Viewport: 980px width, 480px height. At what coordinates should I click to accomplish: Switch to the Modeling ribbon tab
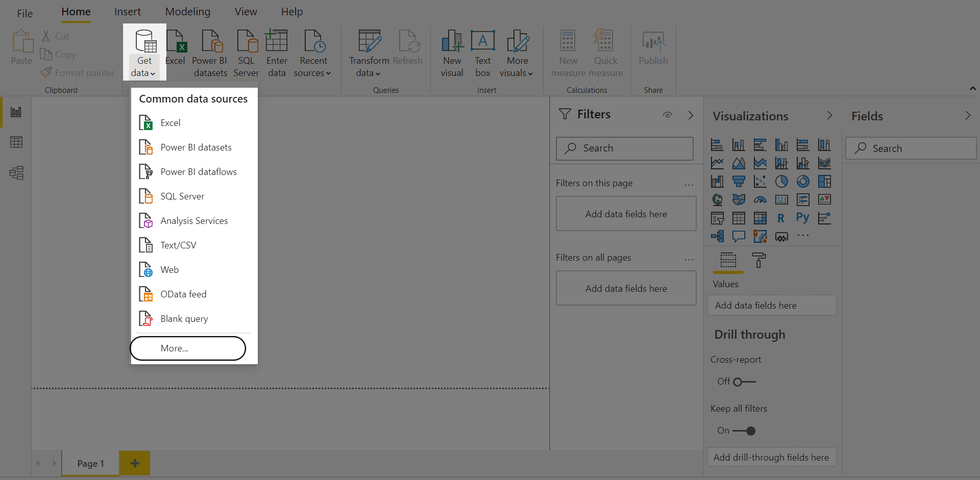(x=188, y=12)
